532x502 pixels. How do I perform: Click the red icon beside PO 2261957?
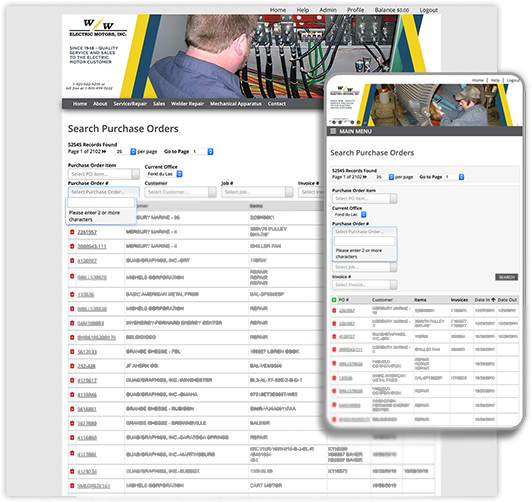[72, 232]
